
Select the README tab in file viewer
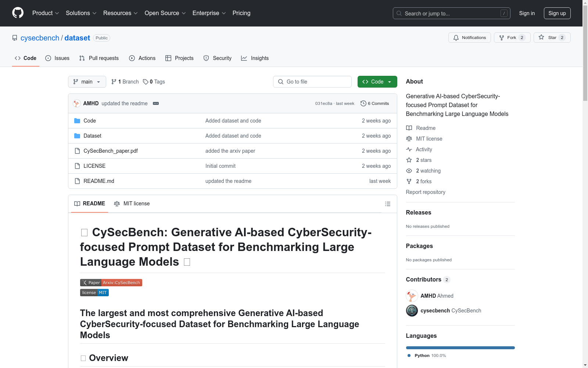90,204
